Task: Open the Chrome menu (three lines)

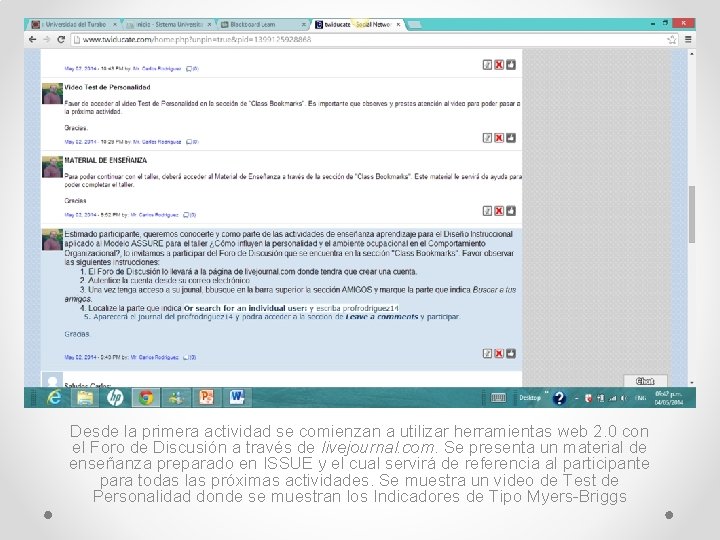Action: pos(688,39)
